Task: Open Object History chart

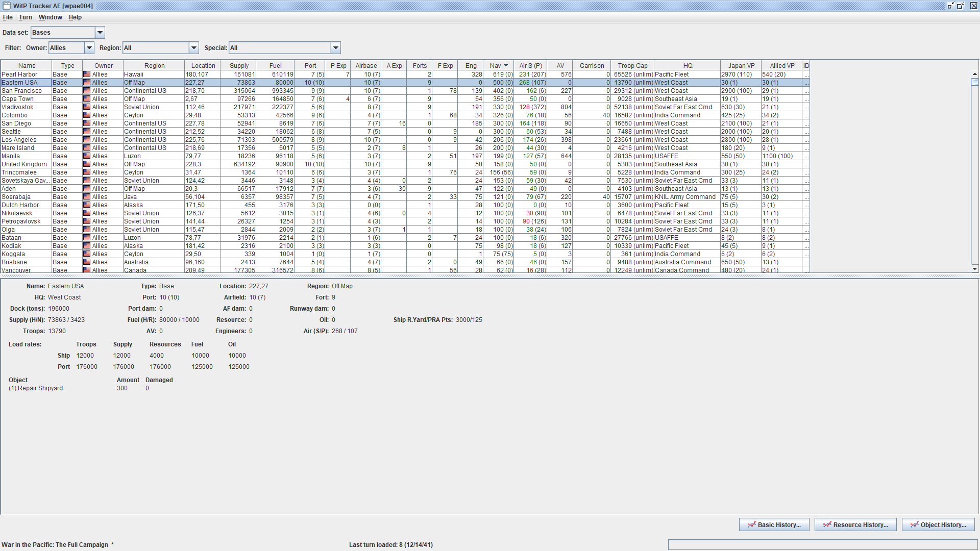Action: tap(938, 525)
